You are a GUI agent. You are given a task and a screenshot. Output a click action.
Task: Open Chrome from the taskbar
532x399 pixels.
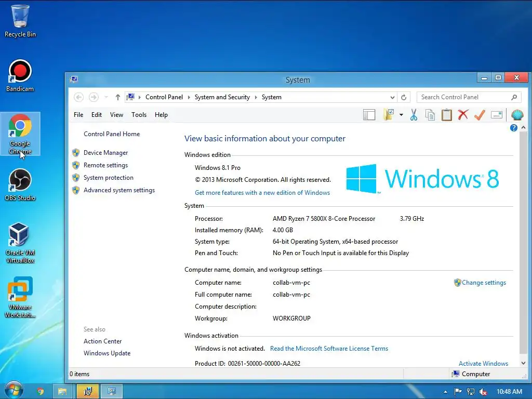click(41, 392)
